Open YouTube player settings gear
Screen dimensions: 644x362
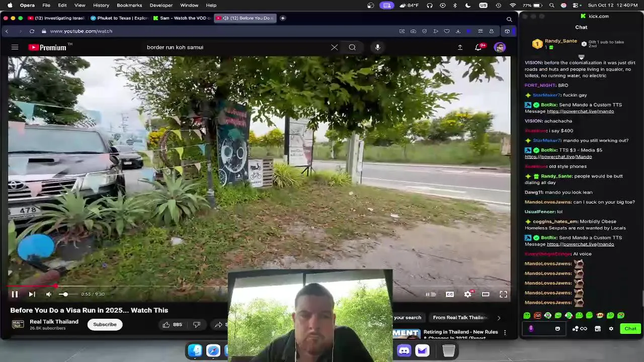click(468, 295)
